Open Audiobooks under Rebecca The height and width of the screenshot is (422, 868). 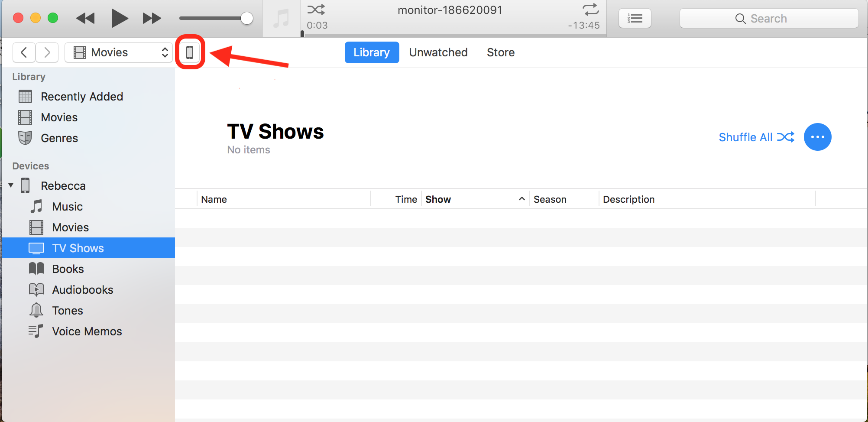(88, 290)
